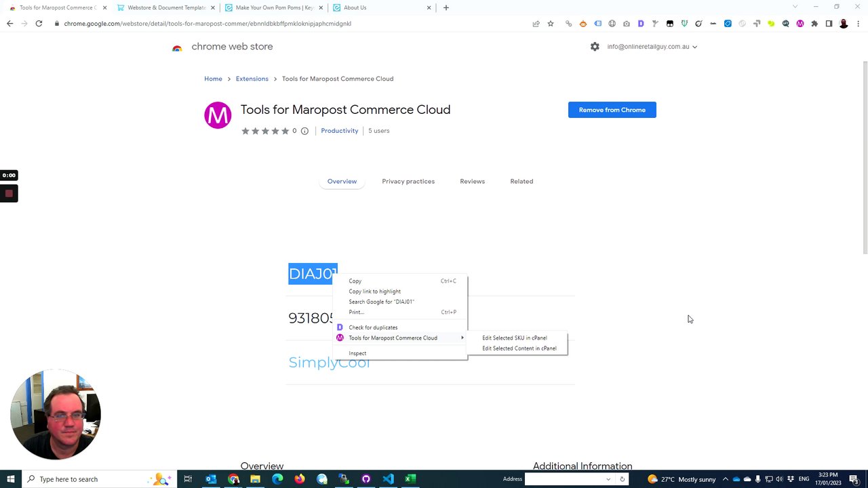Reload the current page
This screenshot has height=488, width=868.
(x=39, y=24)
